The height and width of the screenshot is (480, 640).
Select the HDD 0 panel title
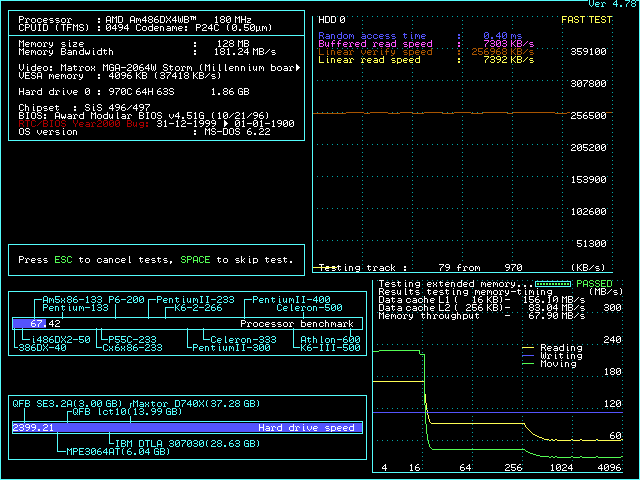pos(331,19)
